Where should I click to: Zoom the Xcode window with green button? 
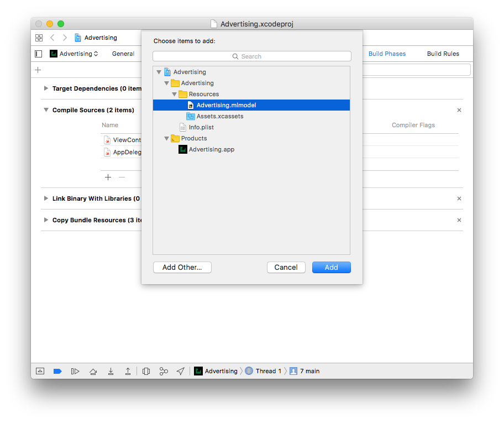[61, 24]
